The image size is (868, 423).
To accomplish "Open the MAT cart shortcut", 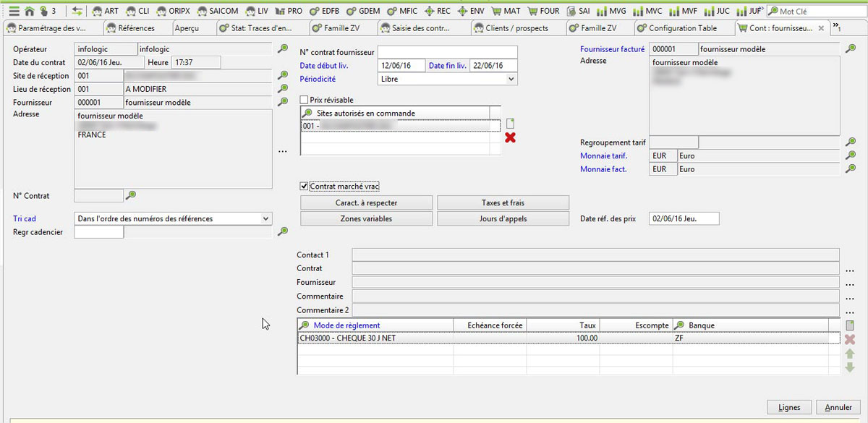I will (506, 11).
